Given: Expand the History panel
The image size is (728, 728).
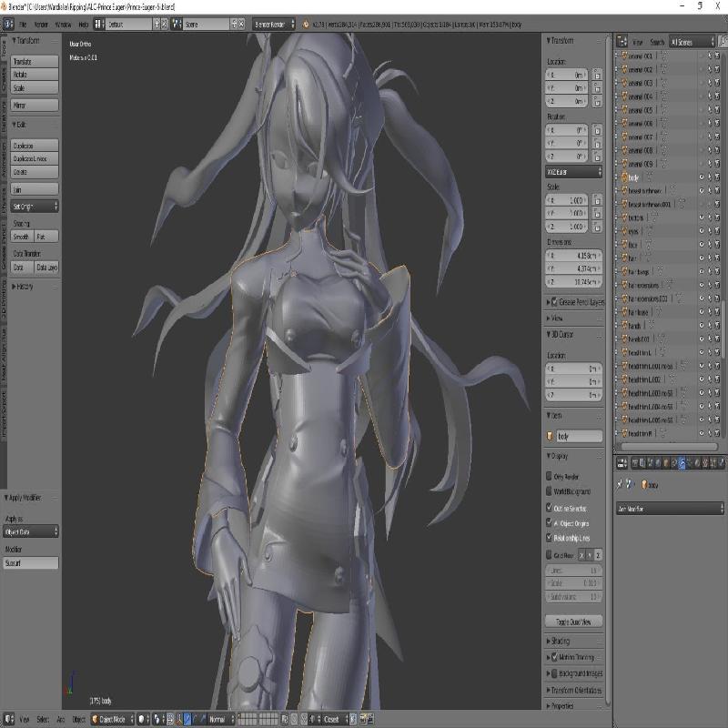Looking at the screenshot, I should (x=23, y=287).
